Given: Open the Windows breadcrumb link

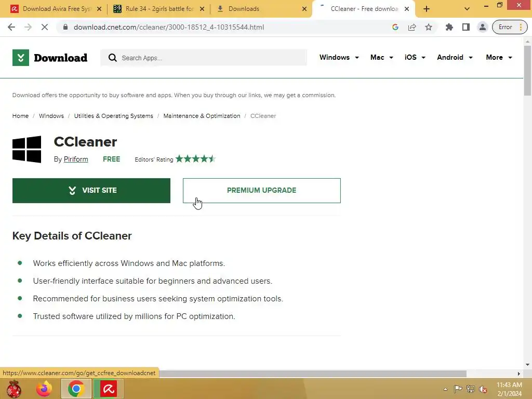Looking at the screenshot, I should [51, 116].
